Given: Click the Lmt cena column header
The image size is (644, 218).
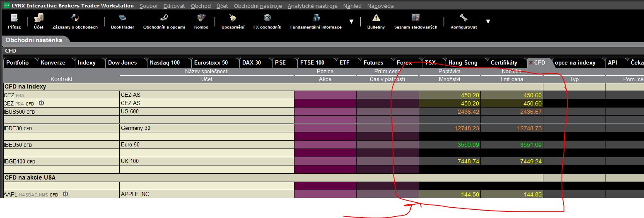Looking at the screenshot, I should (x=511, y=79).
